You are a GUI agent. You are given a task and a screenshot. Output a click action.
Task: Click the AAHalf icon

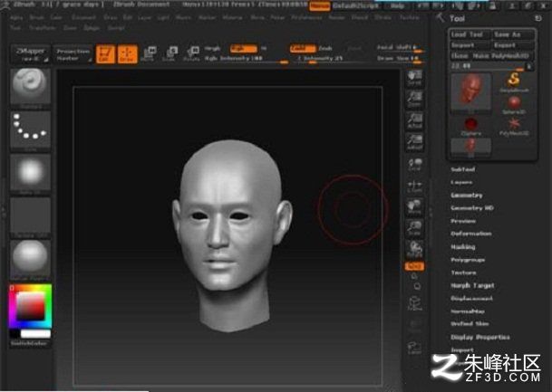pos(415,142)
